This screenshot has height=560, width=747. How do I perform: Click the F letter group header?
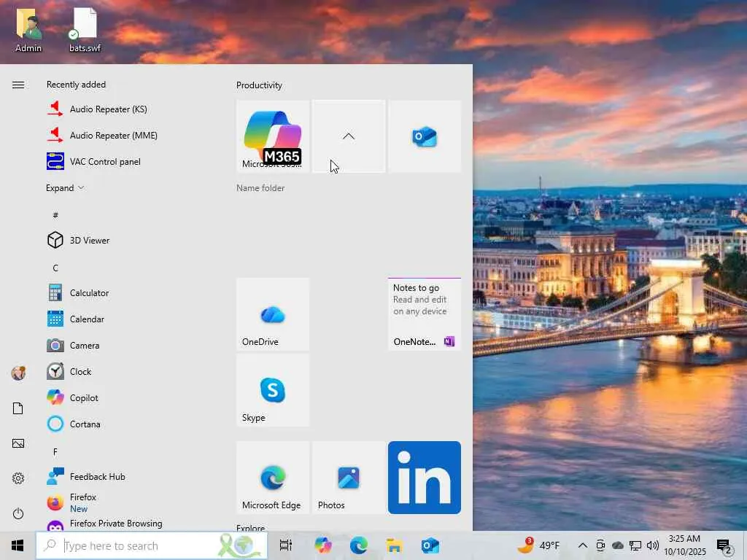tap(55, 452)
